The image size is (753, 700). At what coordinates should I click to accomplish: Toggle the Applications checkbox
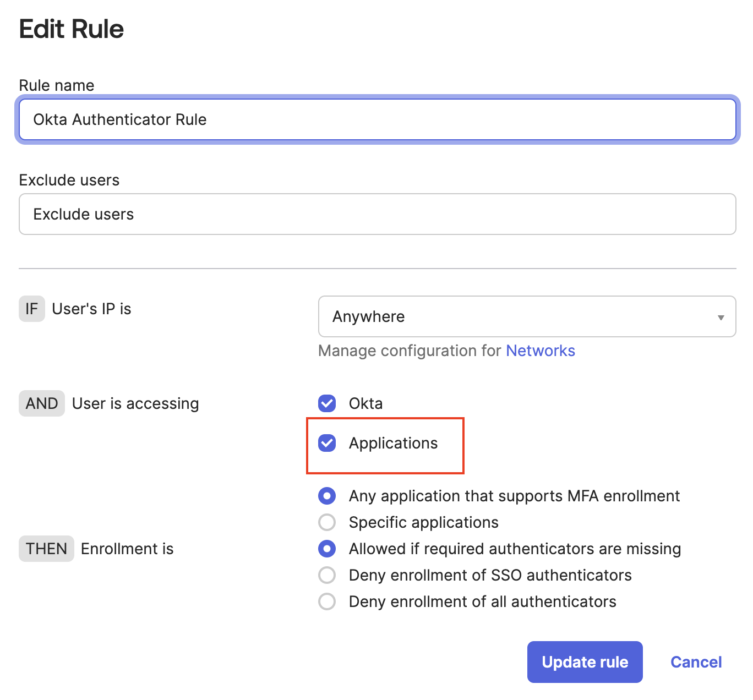[327, 443]
